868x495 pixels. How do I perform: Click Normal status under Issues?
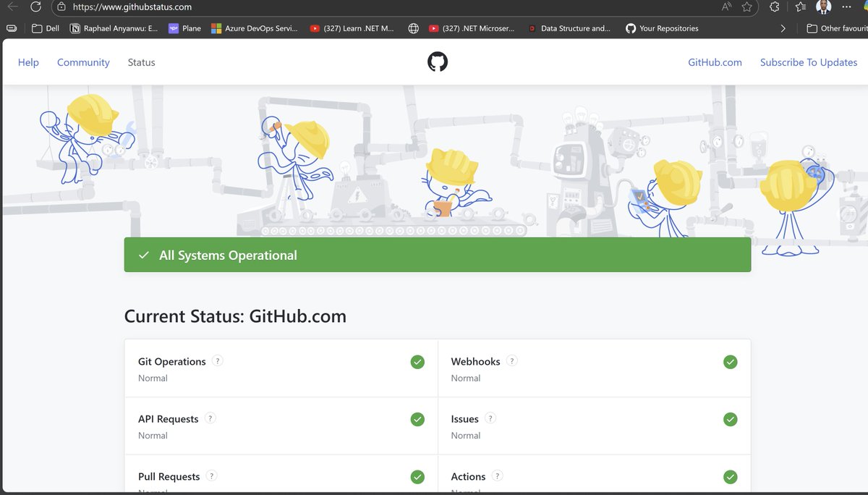pos(466,436)
